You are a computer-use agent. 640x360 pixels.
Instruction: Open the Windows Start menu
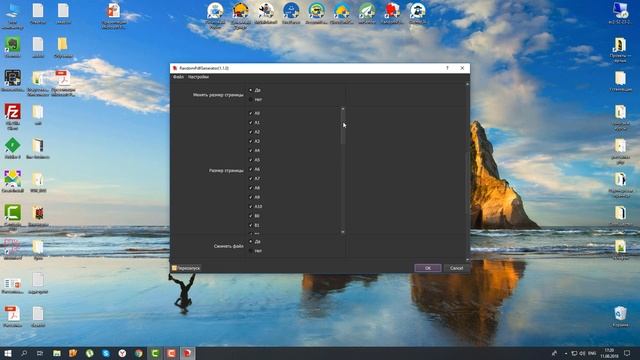pyautogui.click(x=8, y=353)
